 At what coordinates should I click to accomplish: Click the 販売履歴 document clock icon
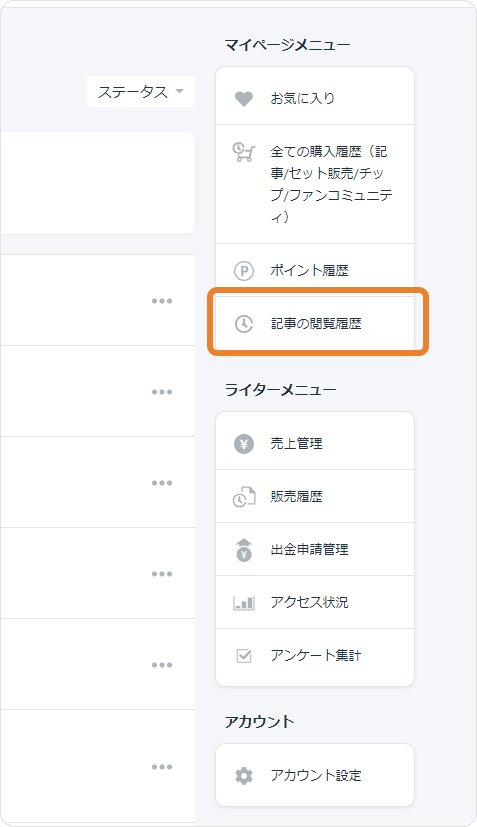pyautogui.click(x=244, y=497)
